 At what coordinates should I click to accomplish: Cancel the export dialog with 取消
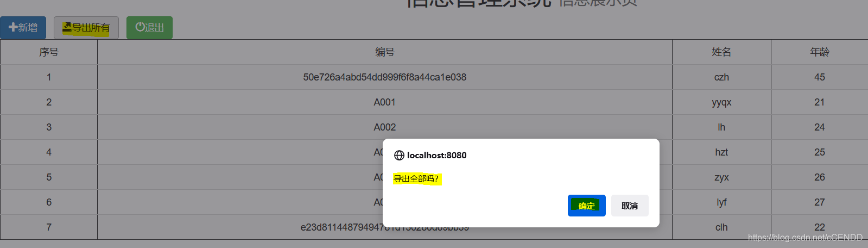pyautogui.click(x=630, y=206)
